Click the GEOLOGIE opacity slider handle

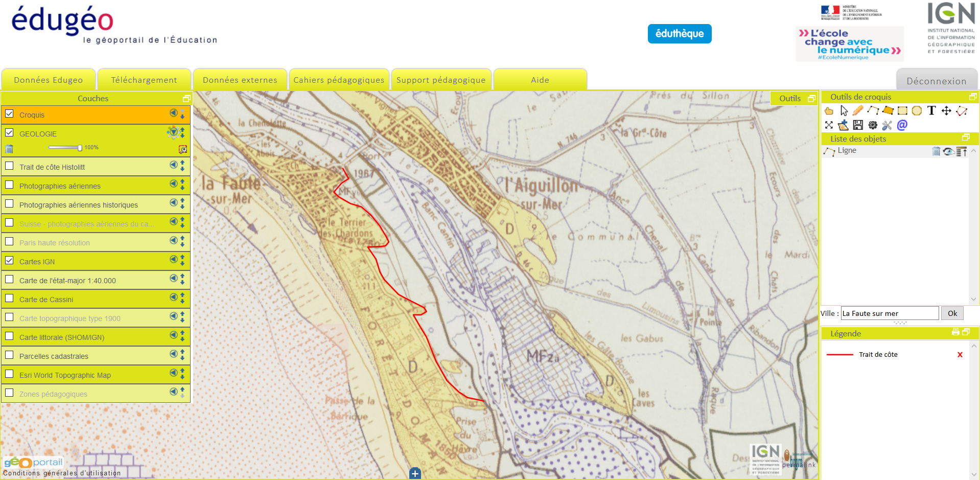[80, 148]
